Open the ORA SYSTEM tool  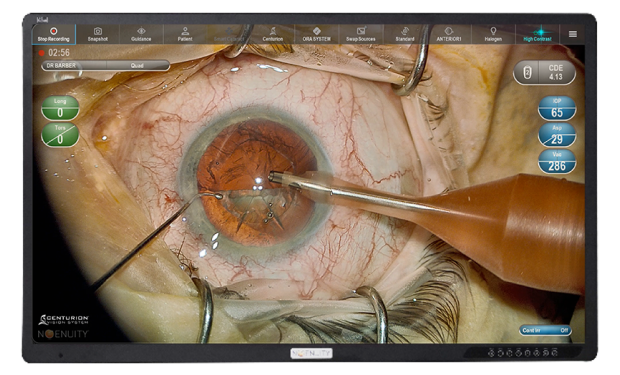coord(316,34)
